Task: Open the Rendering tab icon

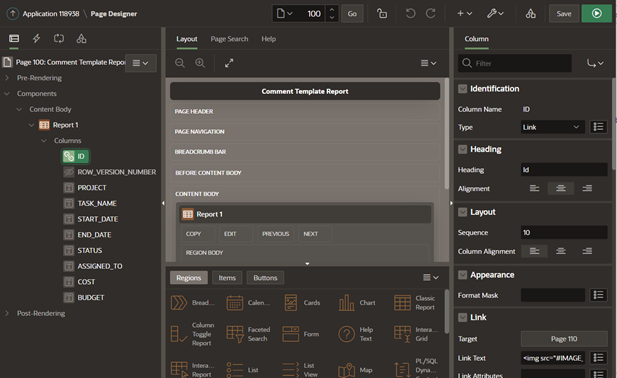Action: (14, 38)
